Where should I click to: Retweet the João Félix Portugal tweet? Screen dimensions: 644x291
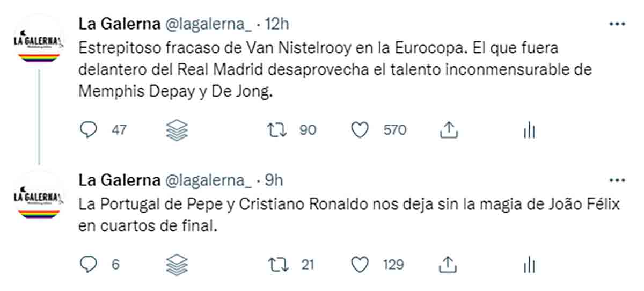click(275, 264)
